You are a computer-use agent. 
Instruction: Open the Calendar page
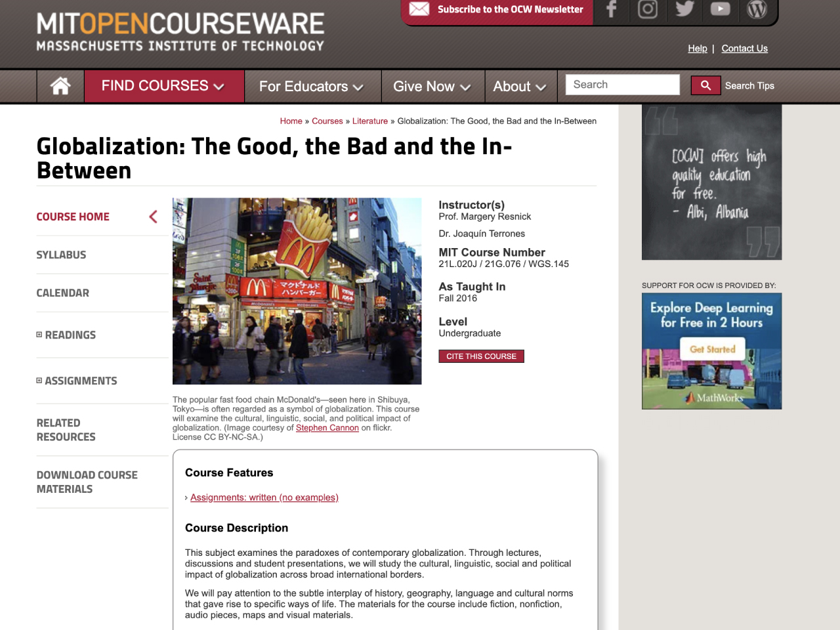63,293
